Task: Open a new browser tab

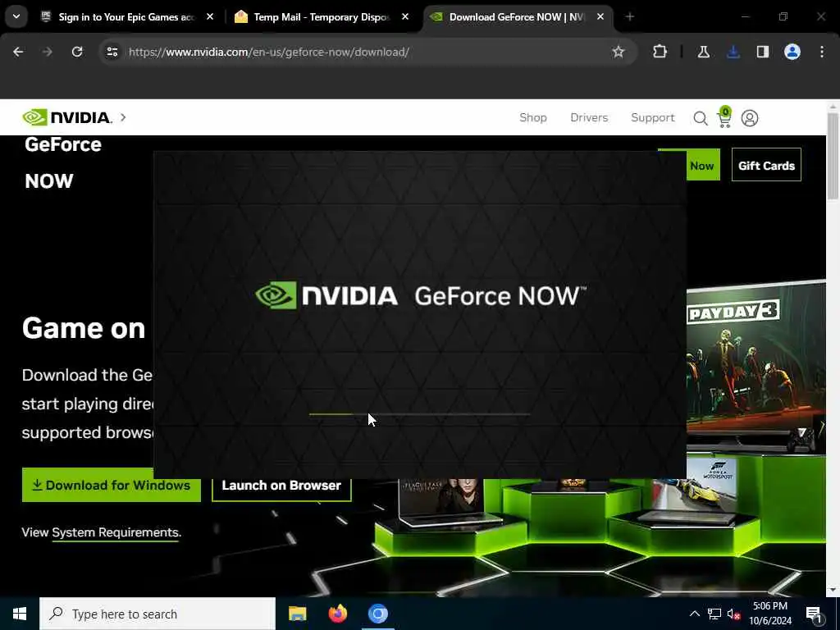Action: coord(629,17)
